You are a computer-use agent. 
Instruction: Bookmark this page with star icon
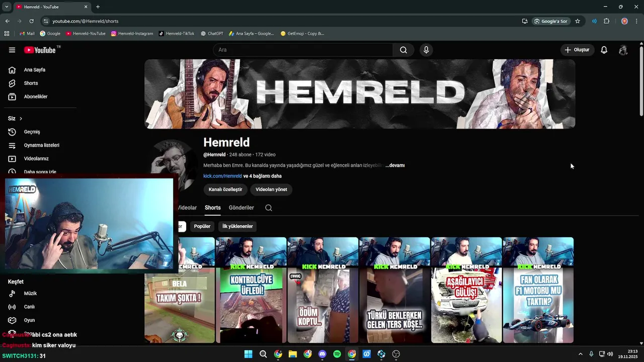coord(578,21)
